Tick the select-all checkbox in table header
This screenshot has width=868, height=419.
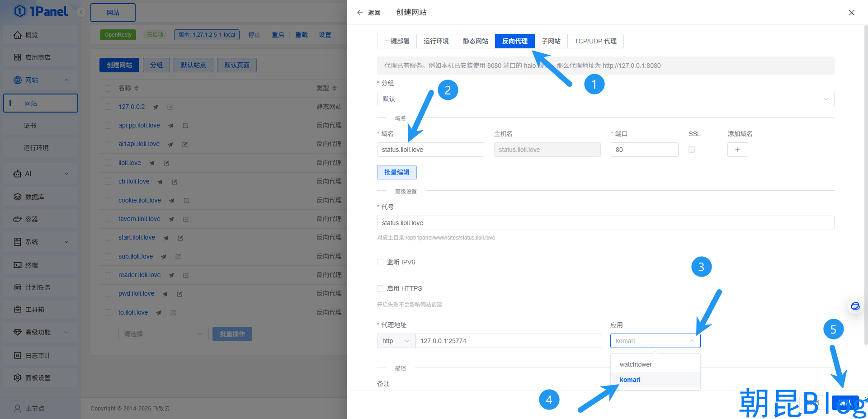click(108, 88)
